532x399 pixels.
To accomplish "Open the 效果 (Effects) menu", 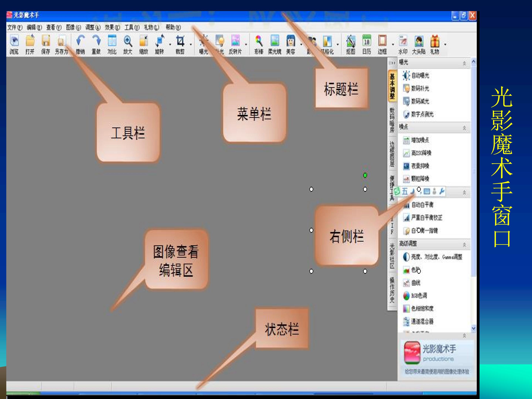I will tap(112, 27).
